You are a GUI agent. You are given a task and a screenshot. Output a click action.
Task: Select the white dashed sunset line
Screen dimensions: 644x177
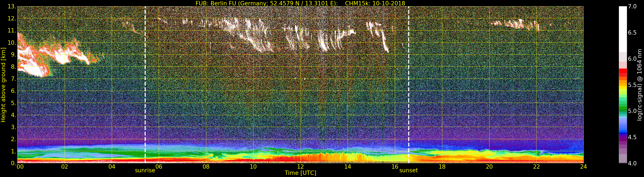(x=409, y=85)
